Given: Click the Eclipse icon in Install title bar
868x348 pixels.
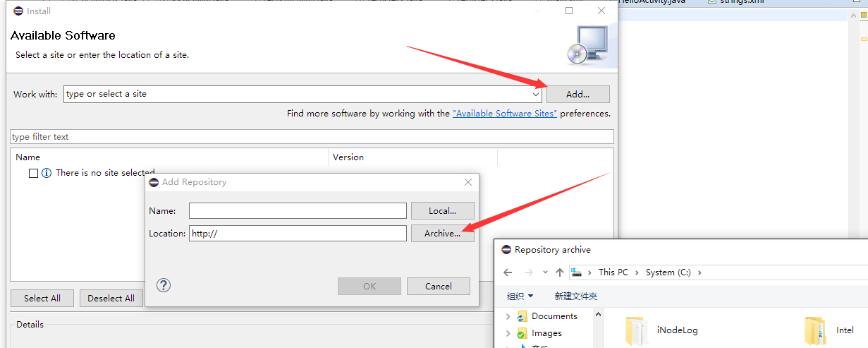Looking at the screenshot, I should coord(18,11).
